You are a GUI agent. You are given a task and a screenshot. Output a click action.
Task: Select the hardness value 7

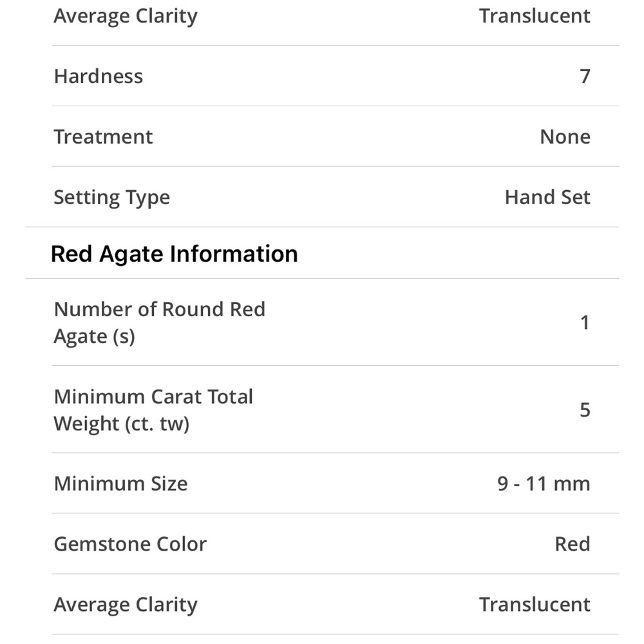click(x=585, y=76)
